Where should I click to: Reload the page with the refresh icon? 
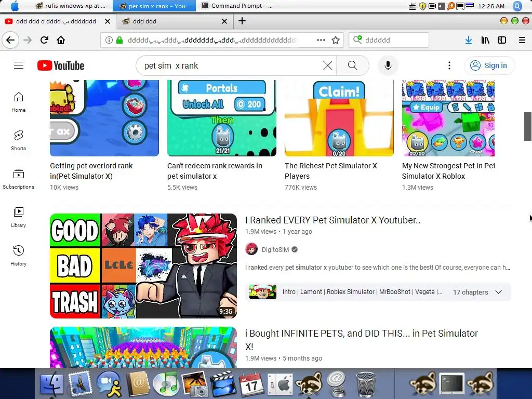pyautogui.click(x=44, y=40)
